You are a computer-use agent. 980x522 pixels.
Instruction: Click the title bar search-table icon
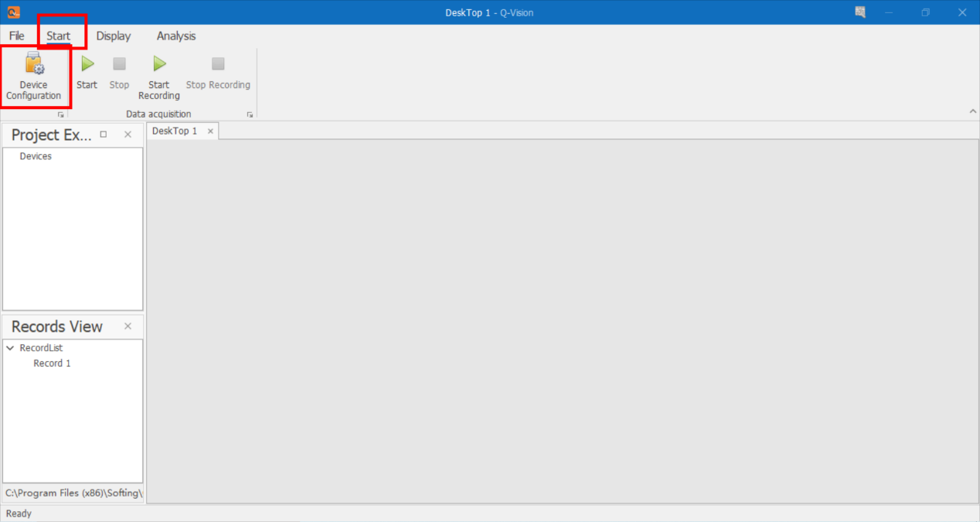coord(860,12)
